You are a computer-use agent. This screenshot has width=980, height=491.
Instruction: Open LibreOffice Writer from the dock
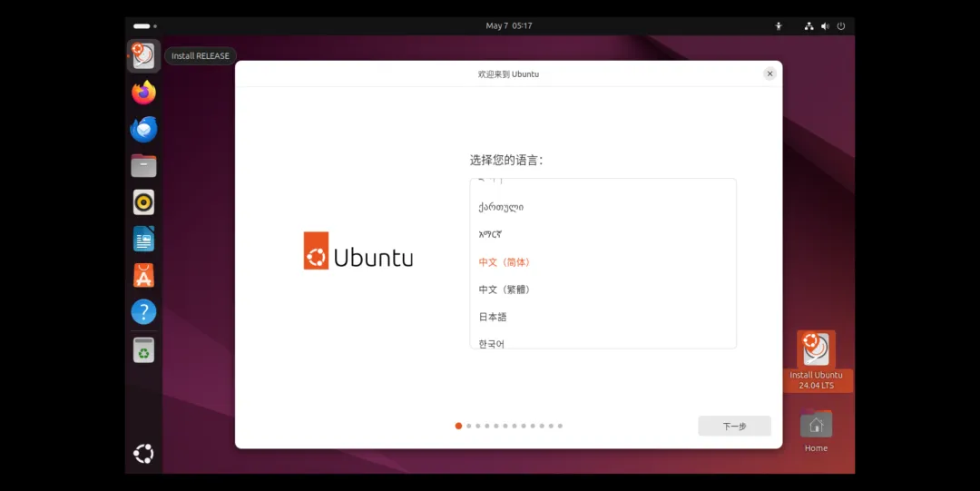[x=143, y=239]
